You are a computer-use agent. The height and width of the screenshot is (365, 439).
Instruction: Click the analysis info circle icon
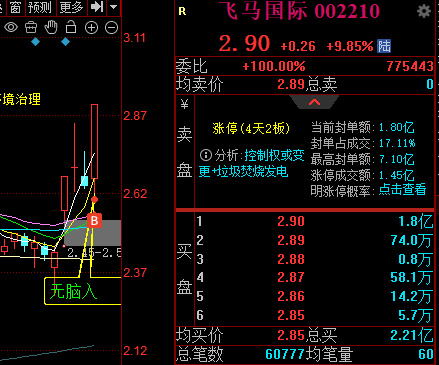(x=206, y=155)
